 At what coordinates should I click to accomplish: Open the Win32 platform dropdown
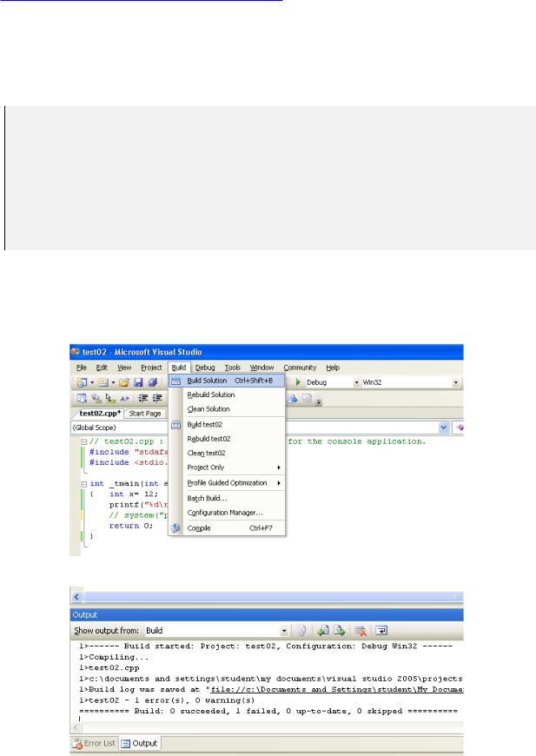tap(455, 382)
